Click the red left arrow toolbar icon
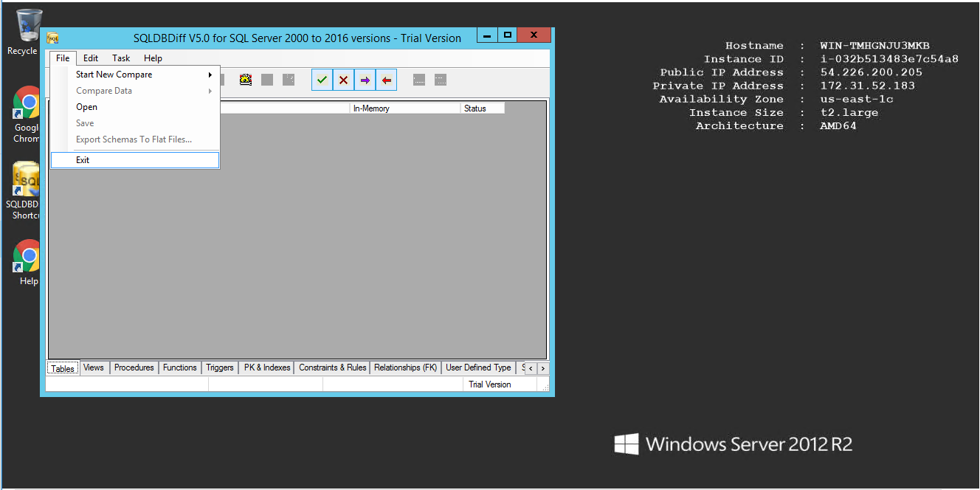Image resolution: width=980 pixels, height=490 pixels. click(386, 80)
